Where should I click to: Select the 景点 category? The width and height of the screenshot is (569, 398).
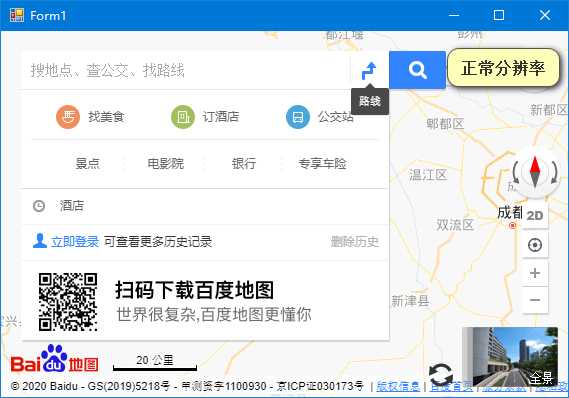87,164
